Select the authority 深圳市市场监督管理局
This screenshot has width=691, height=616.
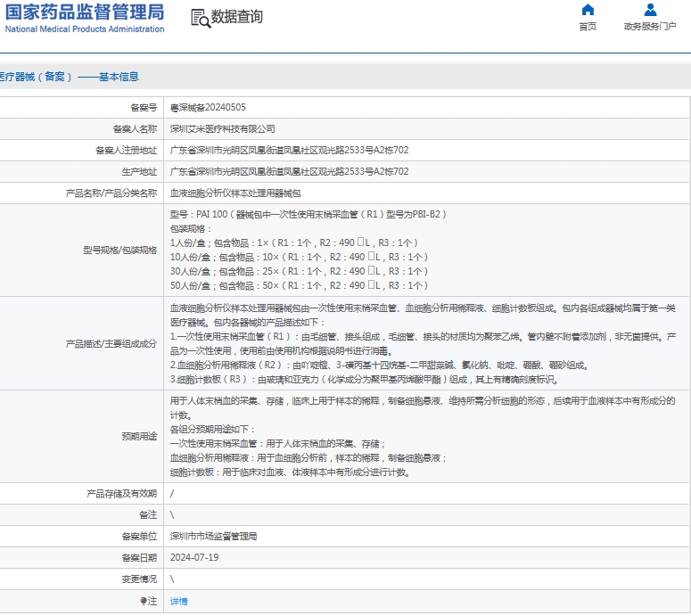point(214,537)
